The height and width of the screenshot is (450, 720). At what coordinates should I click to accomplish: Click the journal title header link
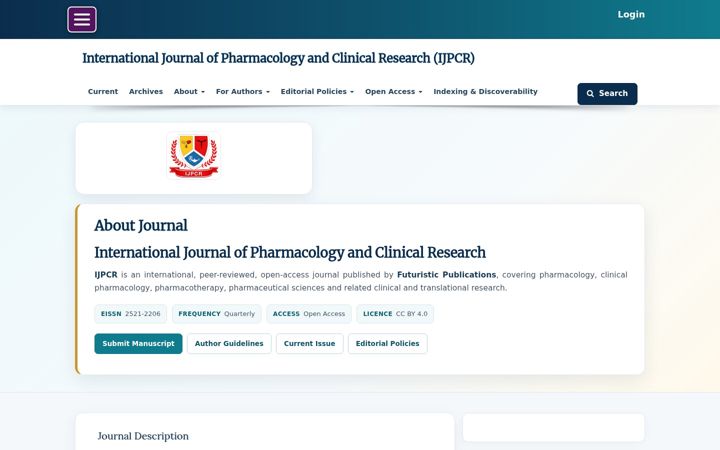[x=278, y=58]
